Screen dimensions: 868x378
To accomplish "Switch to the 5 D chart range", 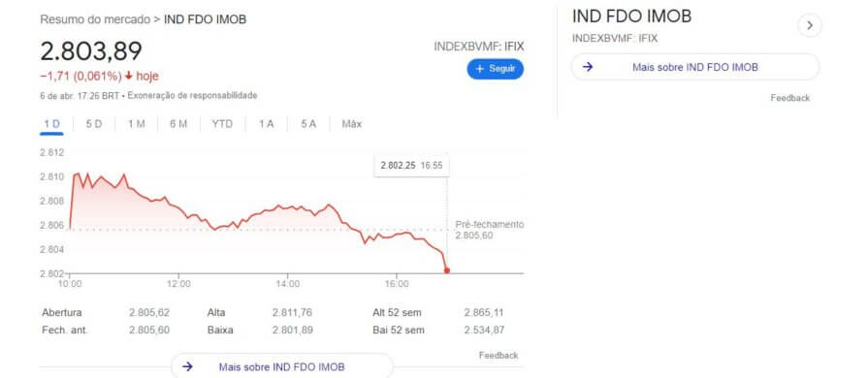I will point(93,124).
